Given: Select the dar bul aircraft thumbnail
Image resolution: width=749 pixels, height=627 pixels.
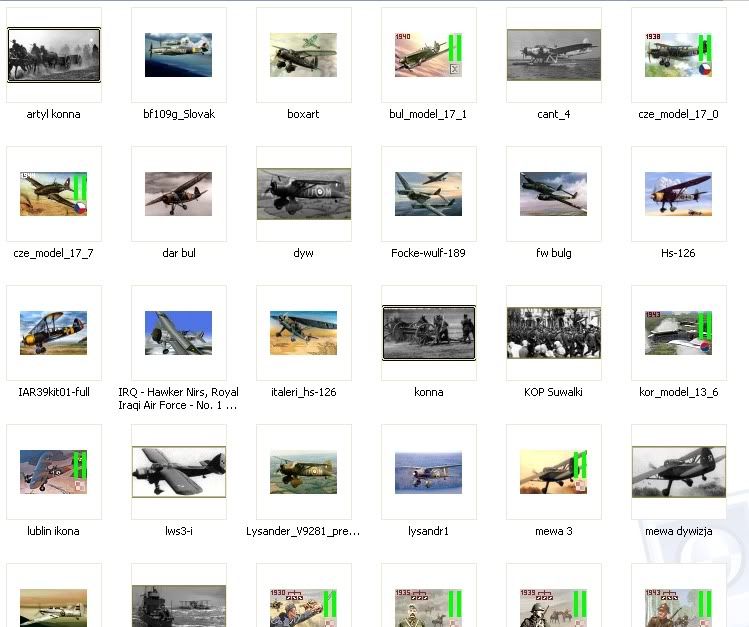Looking at the screenshot, I should click(x=178, y=194).
